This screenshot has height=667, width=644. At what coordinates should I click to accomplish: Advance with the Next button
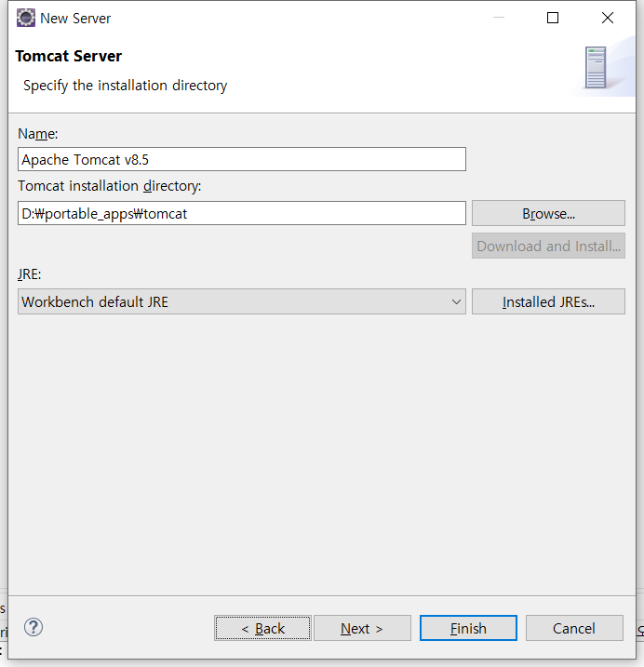[362, 628]
